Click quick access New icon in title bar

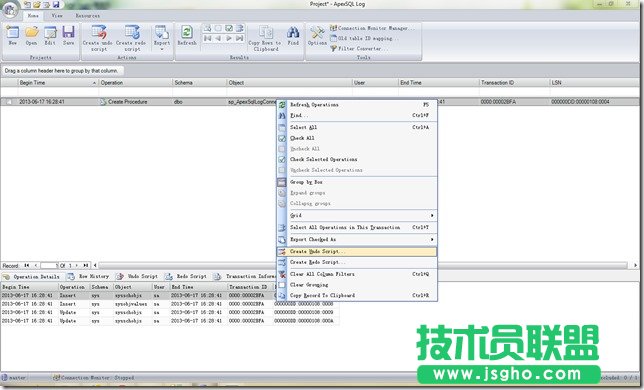[28, 5]
